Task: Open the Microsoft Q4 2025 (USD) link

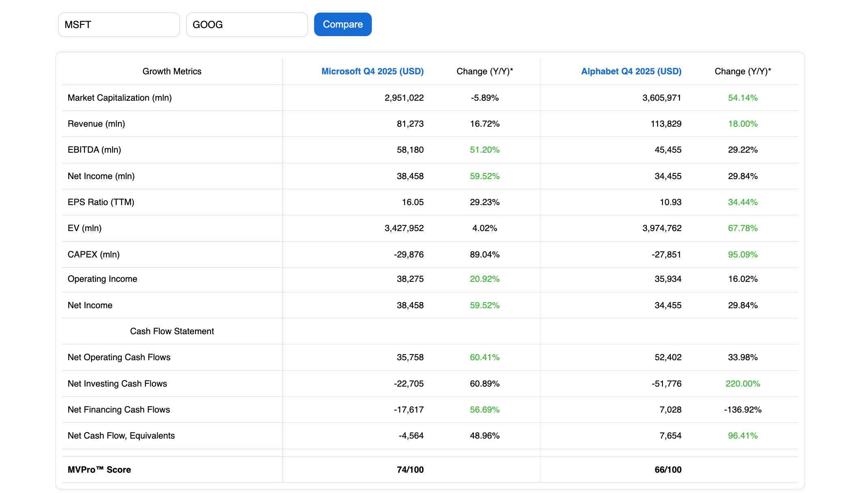Action: pos(372,71)
